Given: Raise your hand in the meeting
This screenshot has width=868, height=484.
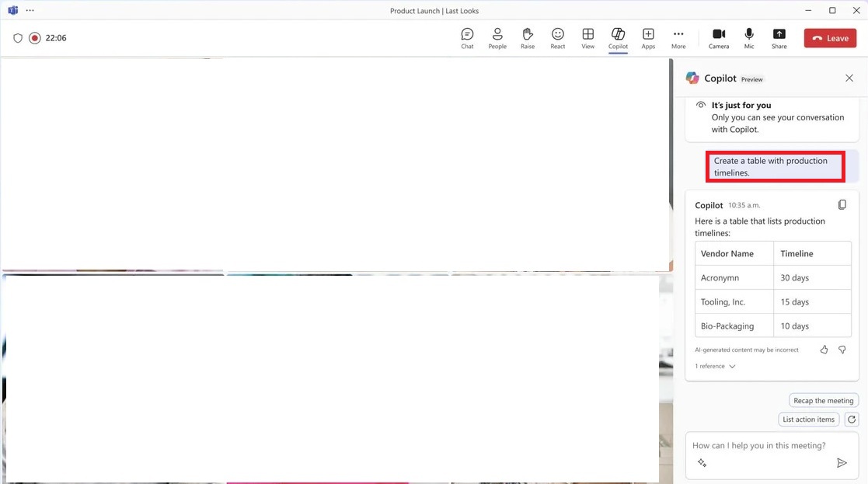Looking at the screenshot, I should [x=528, y=38].
